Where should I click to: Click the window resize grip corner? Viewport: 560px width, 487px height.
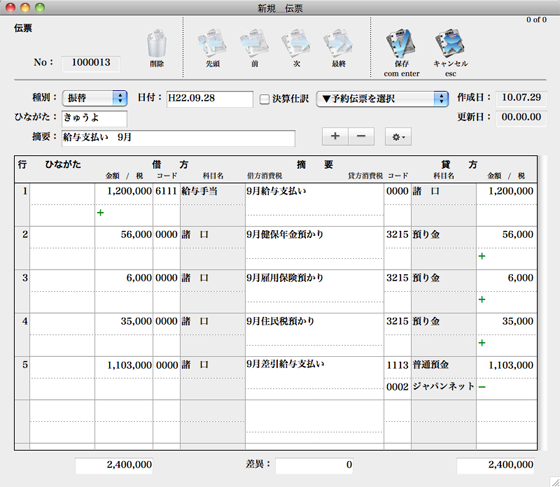(554, 481)
